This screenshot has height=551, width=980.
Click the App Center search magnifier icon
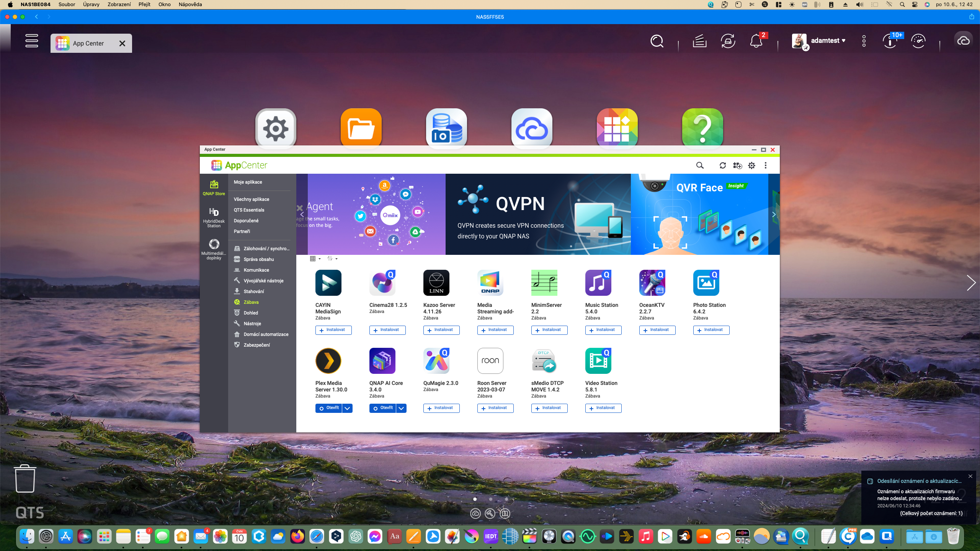700,165
